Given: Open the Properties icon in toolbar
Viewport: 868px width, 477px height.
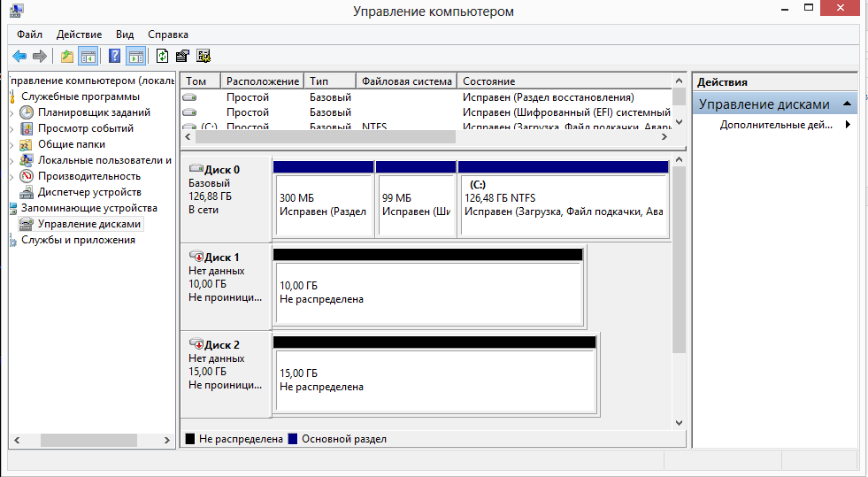Looking at the screenshot, I should 182,56.
